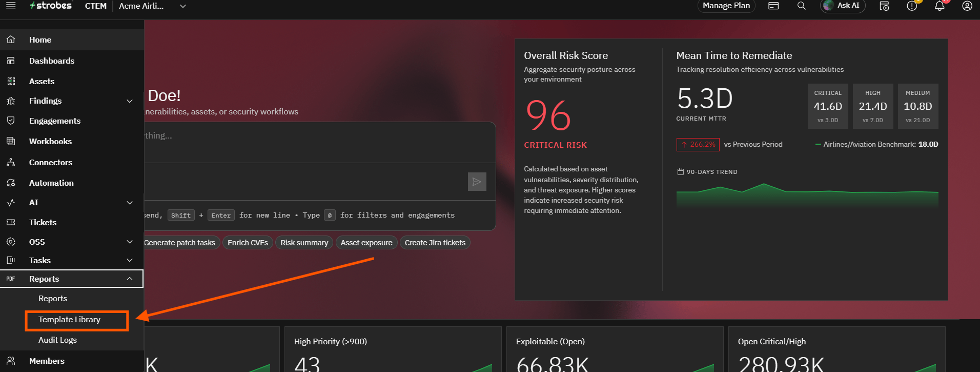Click the Home icon in sidebar
980x372 pixels.
[x=11, y=40]
